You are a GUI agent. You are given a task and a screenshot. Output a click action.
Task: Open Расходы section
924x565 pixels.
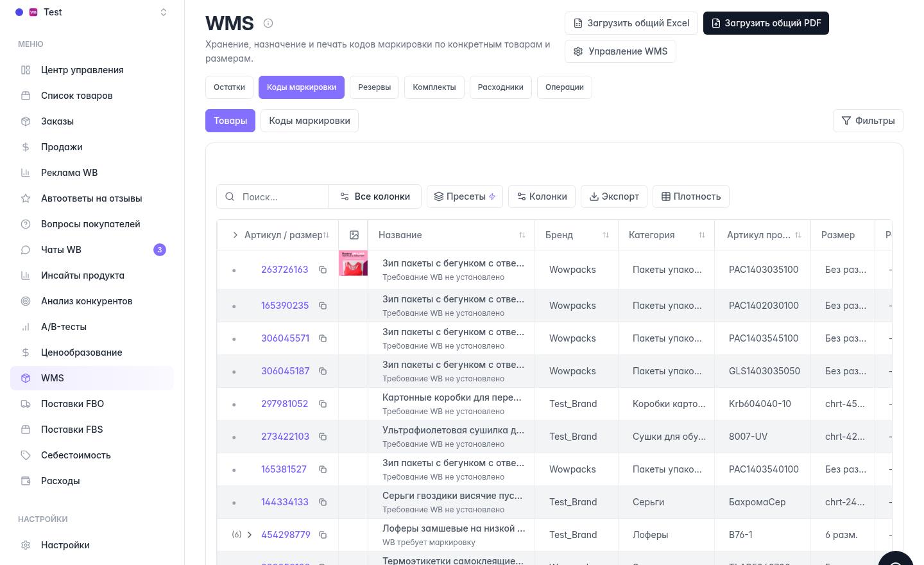(x=92, y=481)
